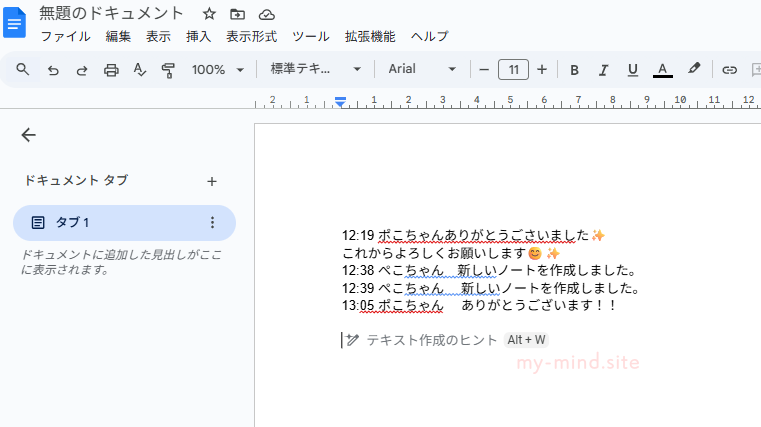Open the ファイル menu

[x=66, y=36]
